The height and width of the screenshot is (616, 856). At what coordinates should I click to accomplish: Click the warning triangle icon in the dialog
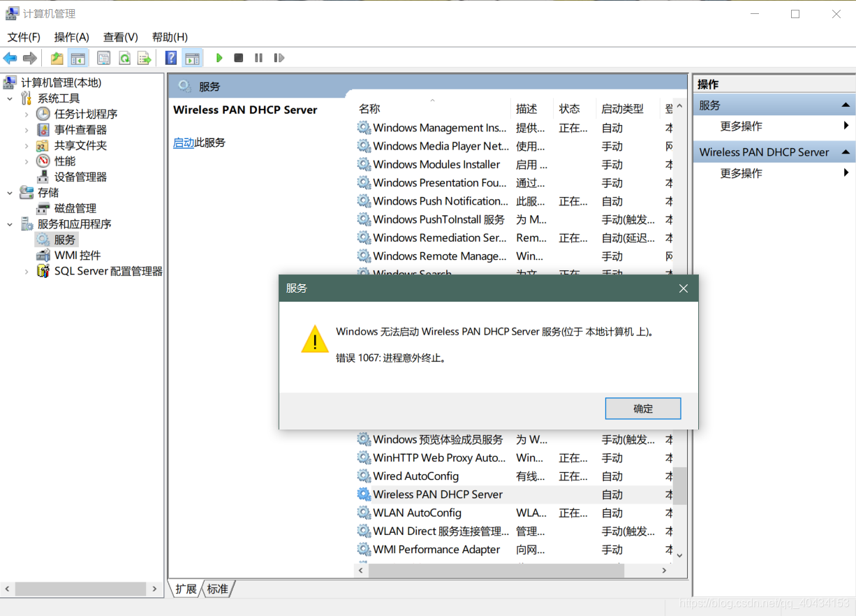click(x=315, y=339)
